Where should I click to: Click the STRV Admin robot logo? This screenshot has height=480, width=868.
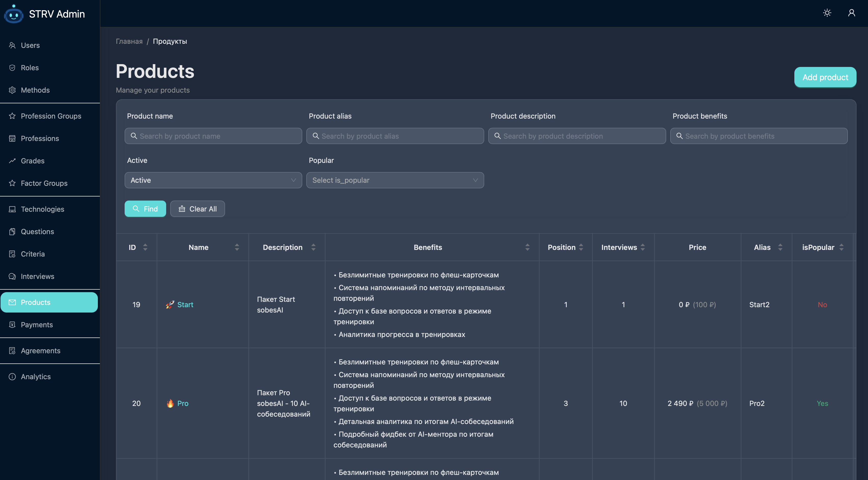pos(14,14)
